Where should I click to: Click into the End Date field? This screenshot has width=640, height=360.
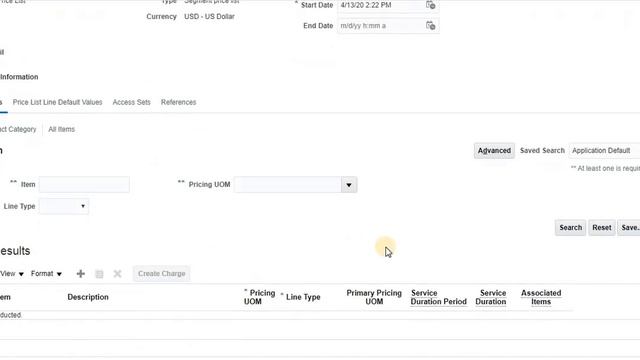point(381,26)
